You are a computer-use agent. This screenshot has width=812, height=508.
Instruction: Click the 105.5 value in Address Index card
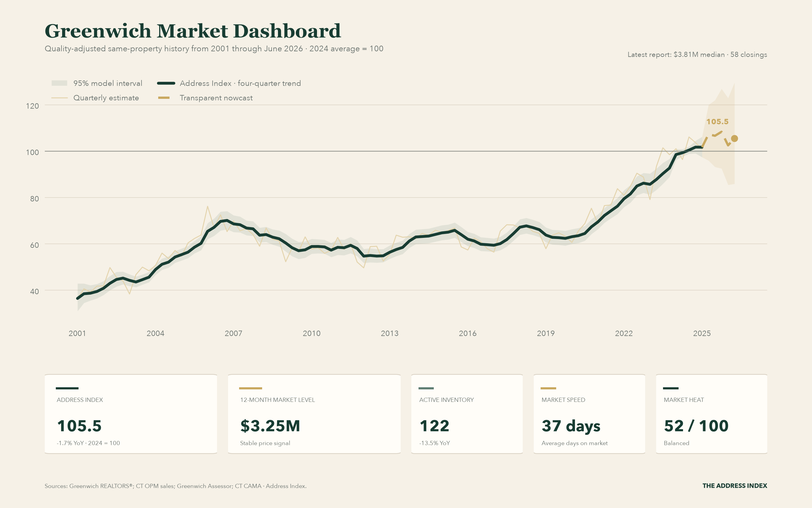tap(79, 426)
